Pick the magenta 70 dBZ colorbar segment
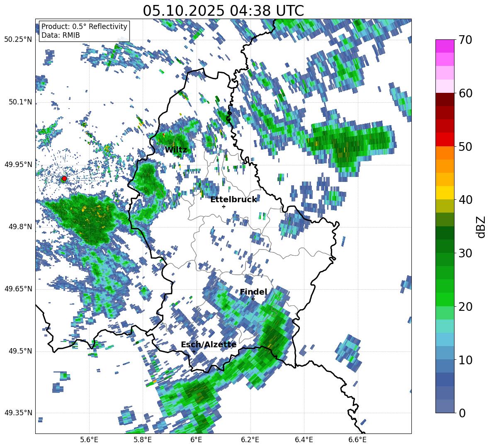Image resolution: width=491 pixels, height=448 pixels. point(445,46)
